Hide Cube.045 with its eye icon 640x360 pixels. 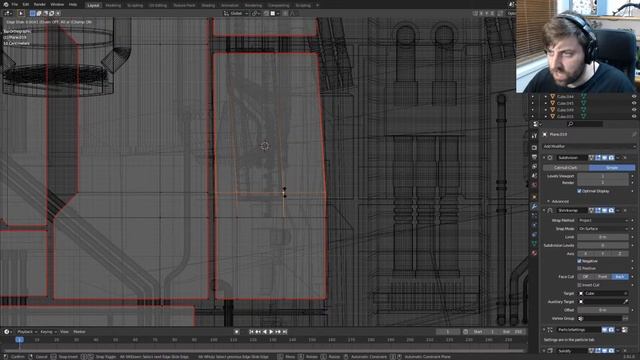click(x=634, y=103)
